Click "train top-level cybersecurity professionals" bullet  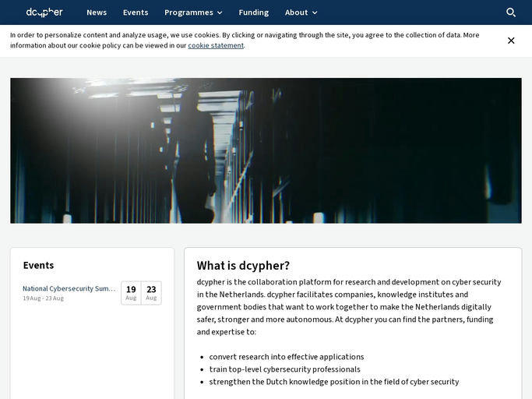point(284,369)
